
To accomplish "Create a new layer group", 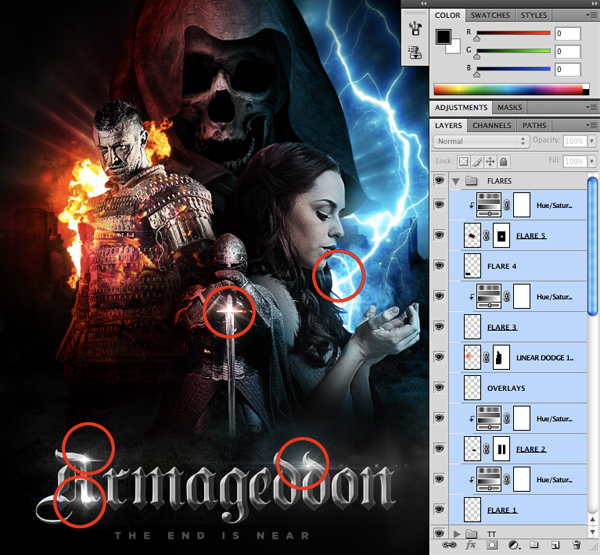I will pyautogui.click(x=533, y=546).
